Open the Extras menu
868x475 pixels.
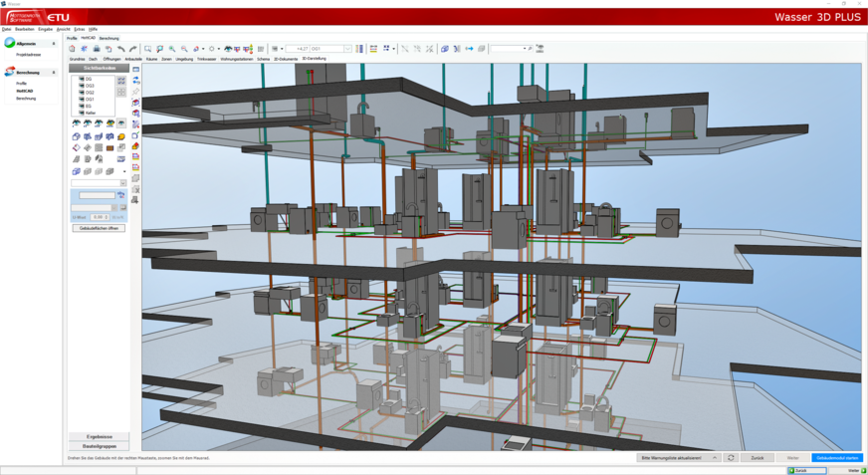tap(79, 29)
